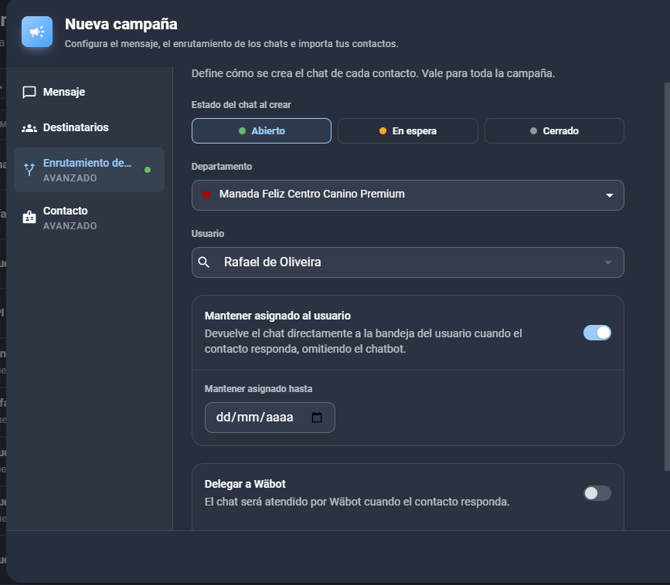
Task: Click the Contacto badge icon
Action: click(29, 218)
